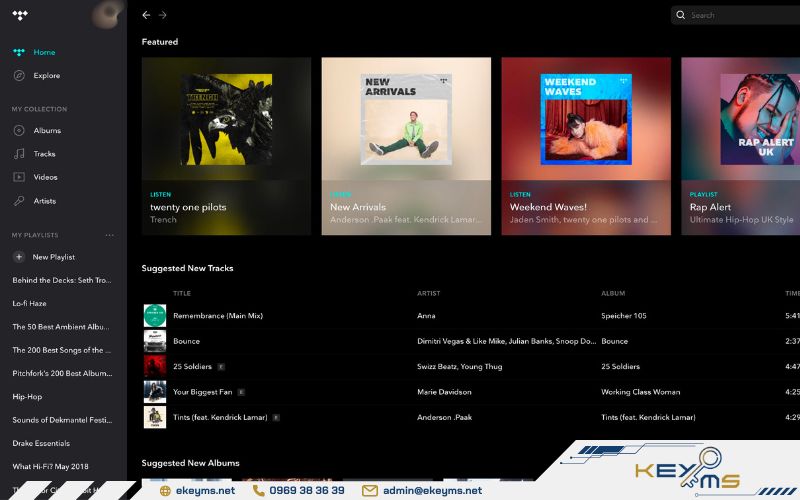Open artist Anderson .Paak
The height and width of the screenshot is (500, 800).
click(444, 417)
